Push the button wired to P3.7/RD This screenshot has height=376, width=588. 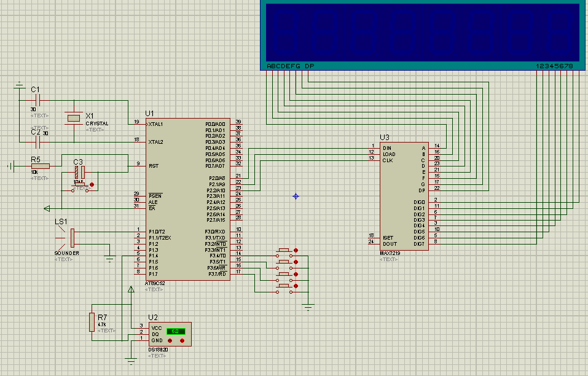(x=284, y=286)
